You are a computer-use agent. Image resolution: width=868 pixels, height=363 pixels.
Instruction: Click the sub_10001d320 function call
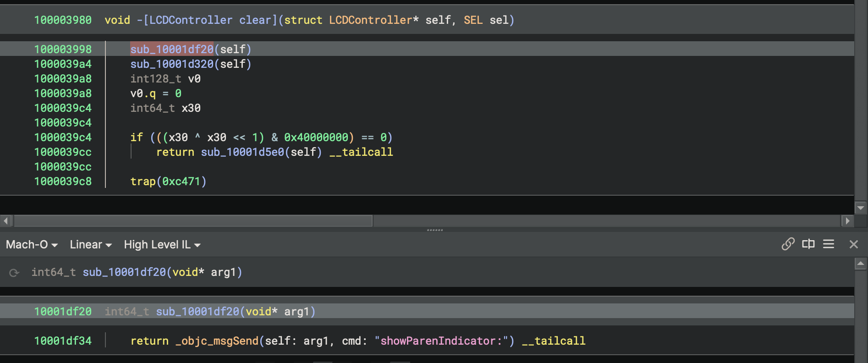point(172,64)
